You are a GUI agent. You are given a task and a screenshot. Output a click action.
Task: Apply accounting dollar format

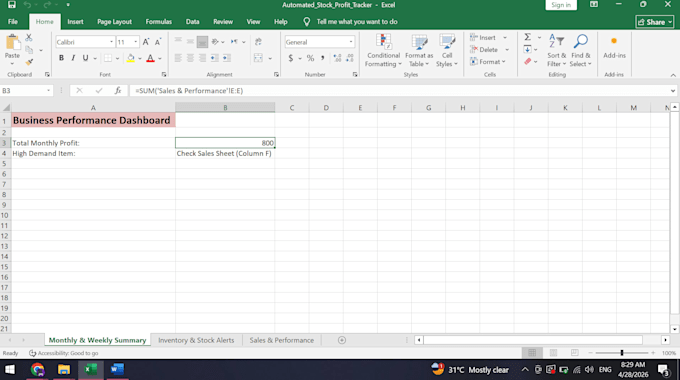(x=291, y=58)
